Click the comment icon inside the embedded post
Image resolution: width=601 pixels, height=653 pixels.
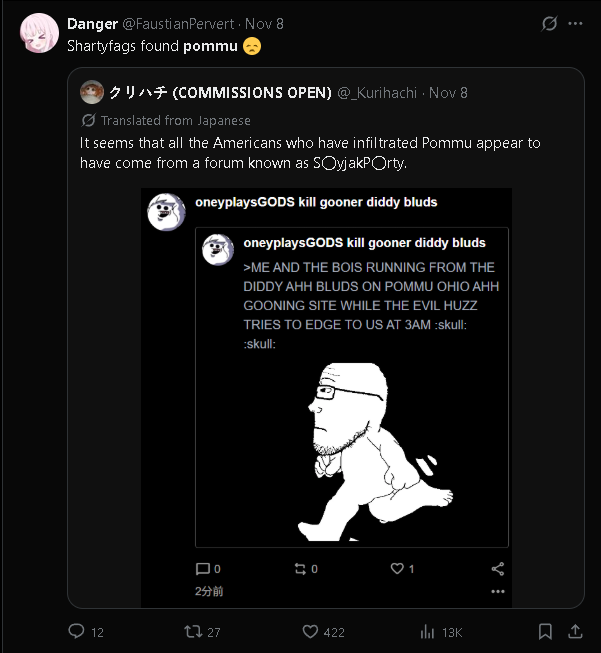pyautogui.click(x=203, y=569)
